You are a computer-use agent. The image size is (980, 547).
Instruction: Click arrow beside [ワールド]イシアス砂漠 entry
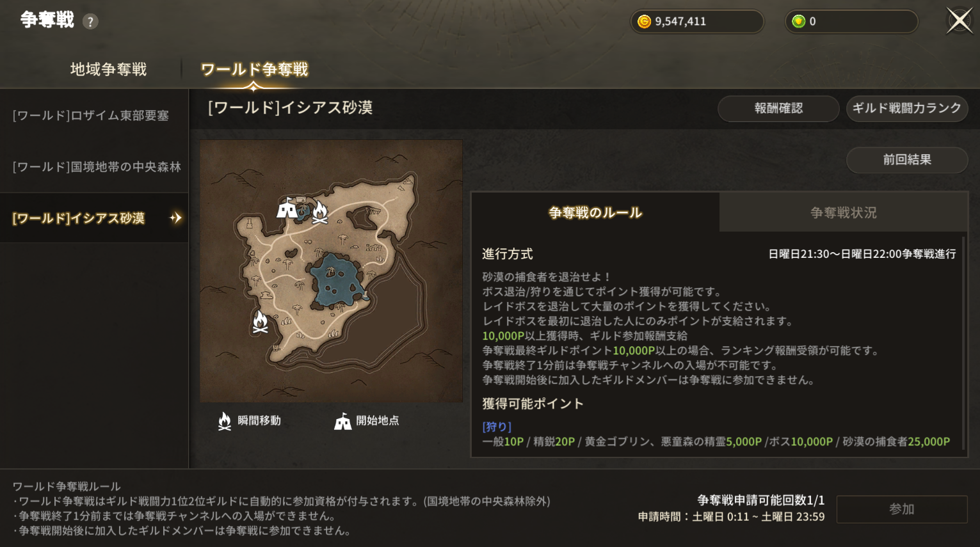pos(175,218)
